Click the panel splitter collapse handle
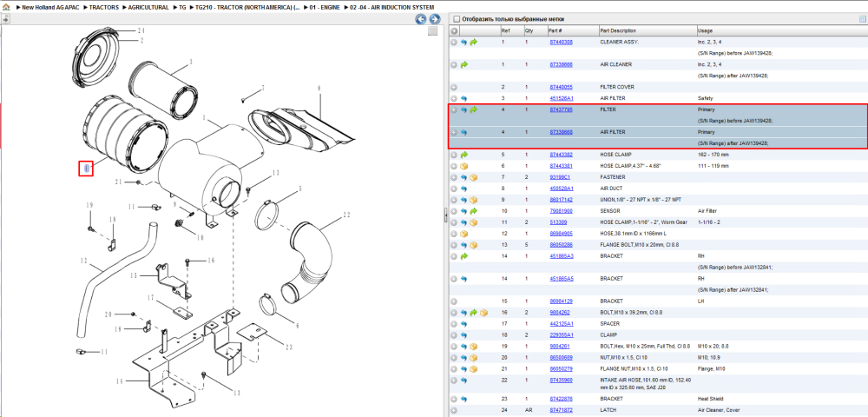Screen dimensions: 868x417 [445, 215]
